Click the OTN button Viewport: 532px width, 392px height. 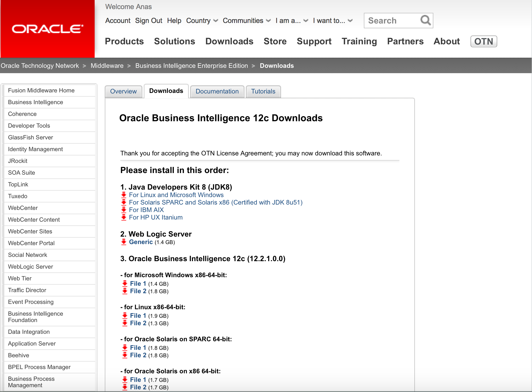click(484, 41)
